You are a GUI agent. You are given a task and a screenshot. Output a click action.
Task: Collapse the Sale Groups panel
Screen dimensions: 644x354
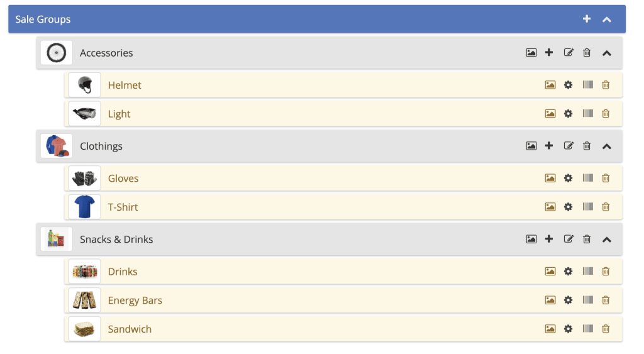click(607, 19)
